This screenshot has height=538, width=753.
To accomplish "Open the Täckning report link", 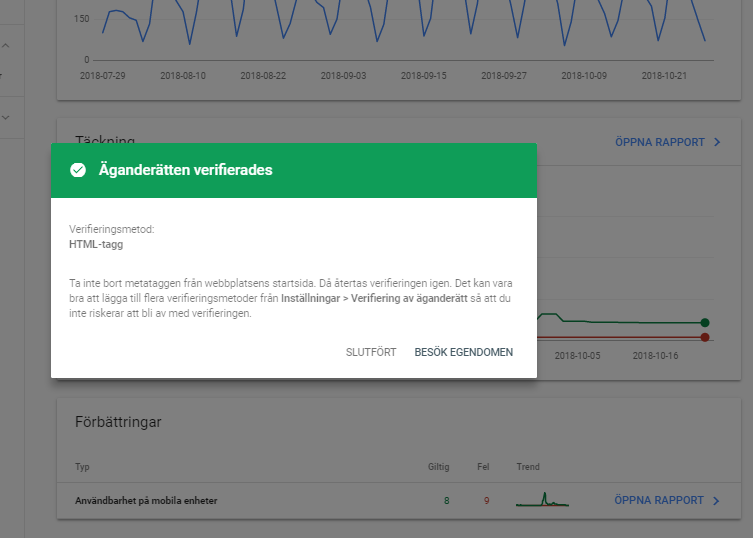I will [659, 143].
